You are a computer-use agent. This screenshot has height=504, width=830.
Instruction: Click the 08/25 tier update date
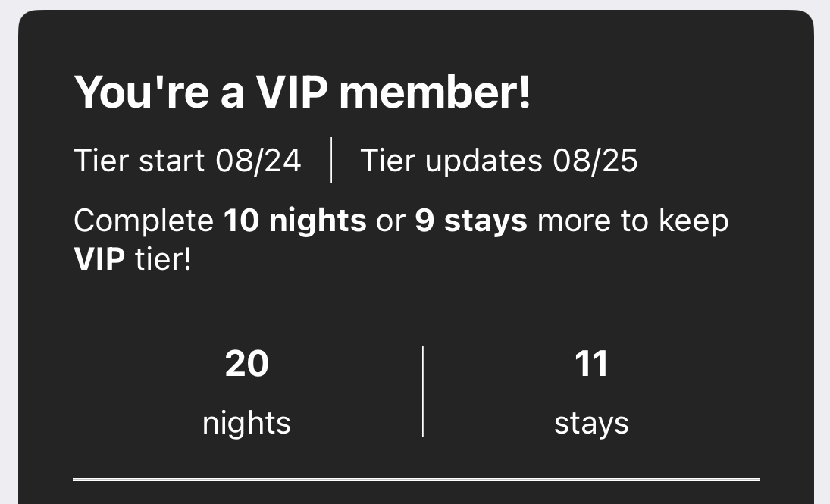tap(595, 161)
